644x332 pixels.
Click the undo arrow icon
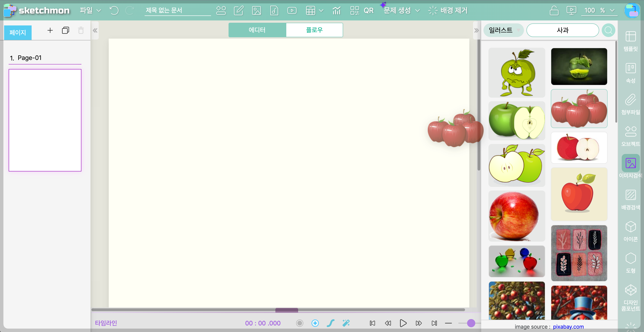point(114,10)
